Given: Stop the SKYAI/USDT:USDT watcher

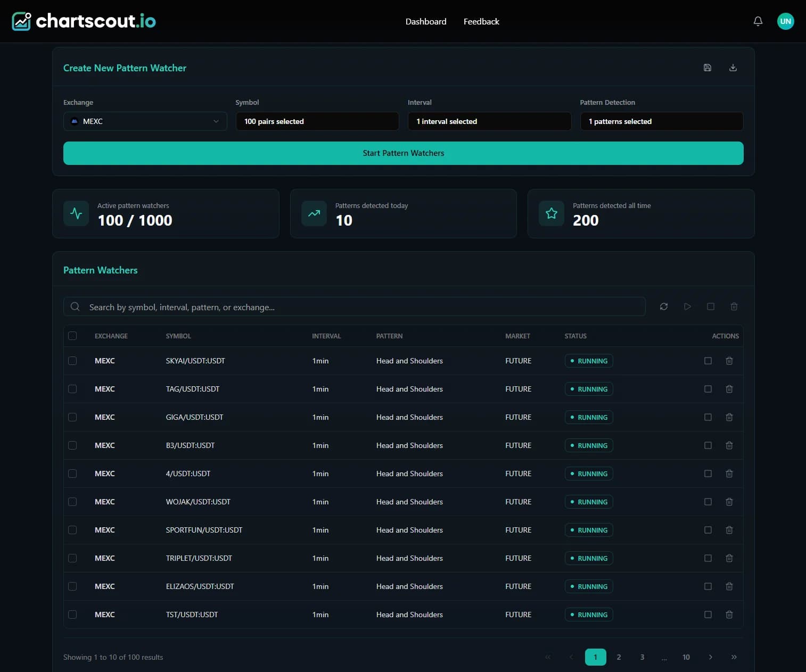Looking at the screenshot, I should point(708,361).
